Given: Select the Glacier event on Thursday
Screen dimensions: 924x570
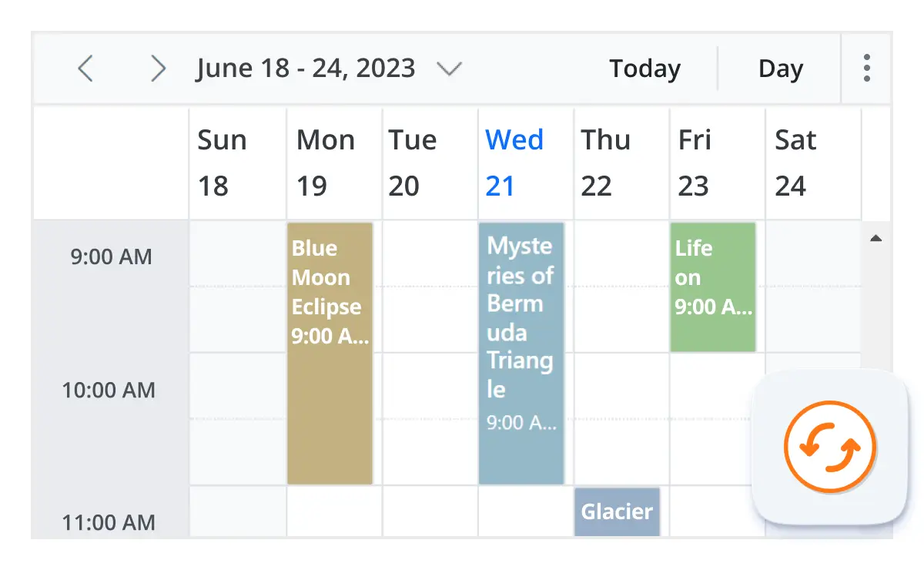Looking at the screenshot, I should (617, 511).
